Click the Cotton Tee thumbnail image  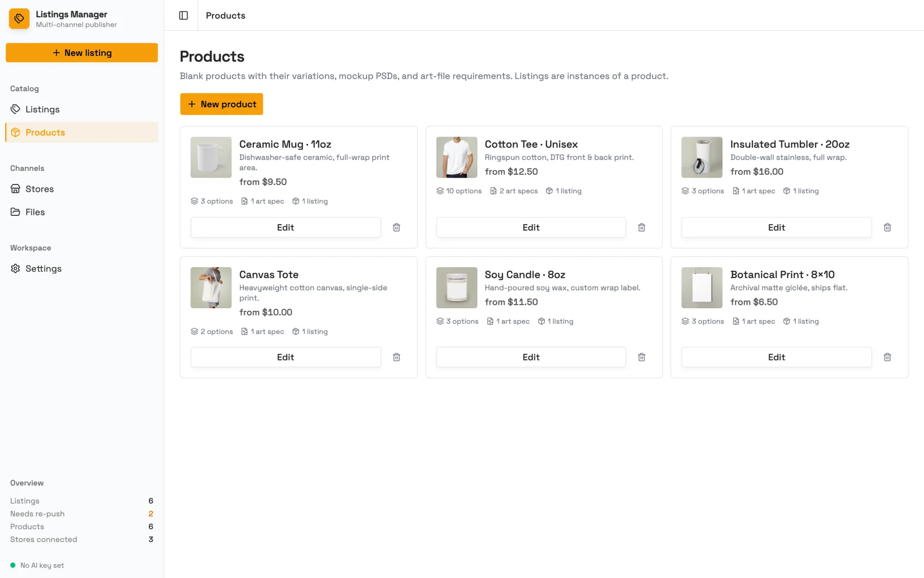pyautogui.click(x=456, y=157)
